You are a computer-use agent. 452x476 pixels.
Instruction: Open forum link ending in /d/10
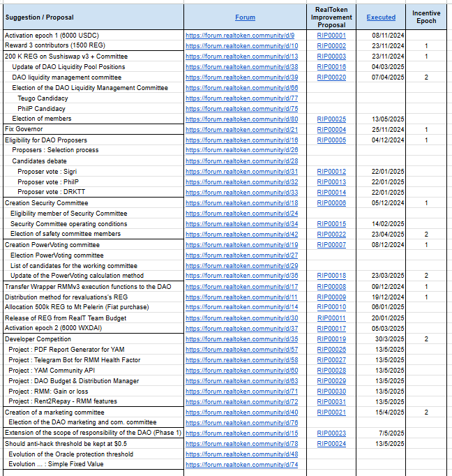[242, 46]
